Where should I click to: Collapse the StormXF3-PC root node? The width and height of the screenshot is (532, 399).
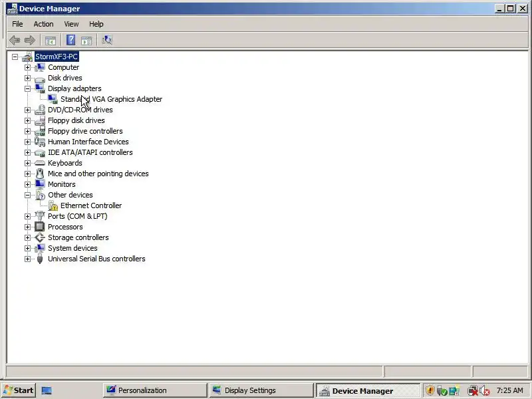coord(15,57)
